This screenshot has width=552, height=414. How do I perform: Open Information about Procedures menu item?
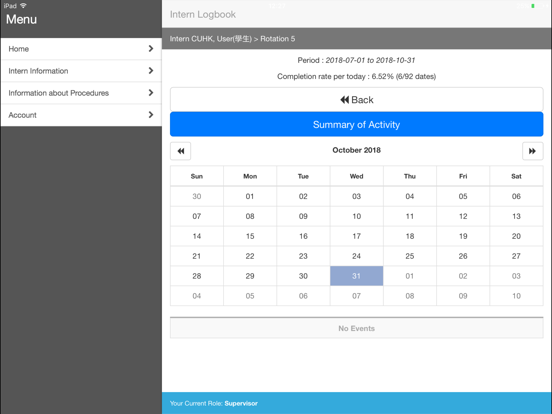[81, 93]
